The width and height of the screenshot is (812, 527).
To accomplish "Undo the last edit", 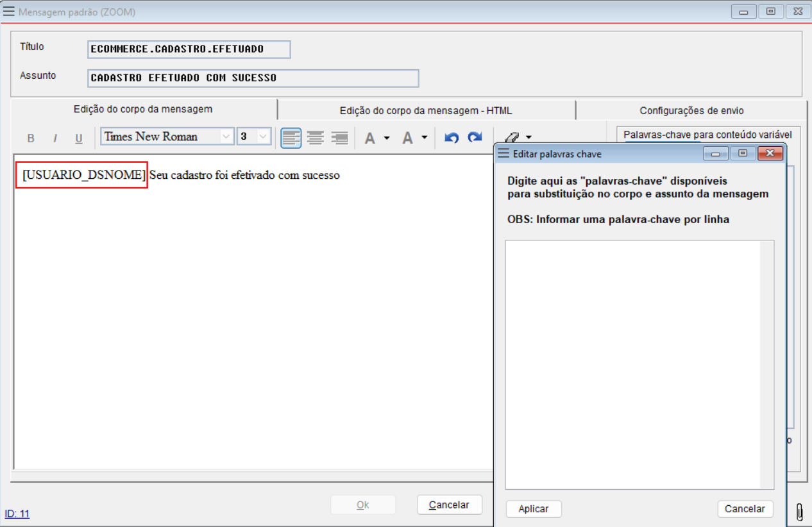I will pos(452,137).
